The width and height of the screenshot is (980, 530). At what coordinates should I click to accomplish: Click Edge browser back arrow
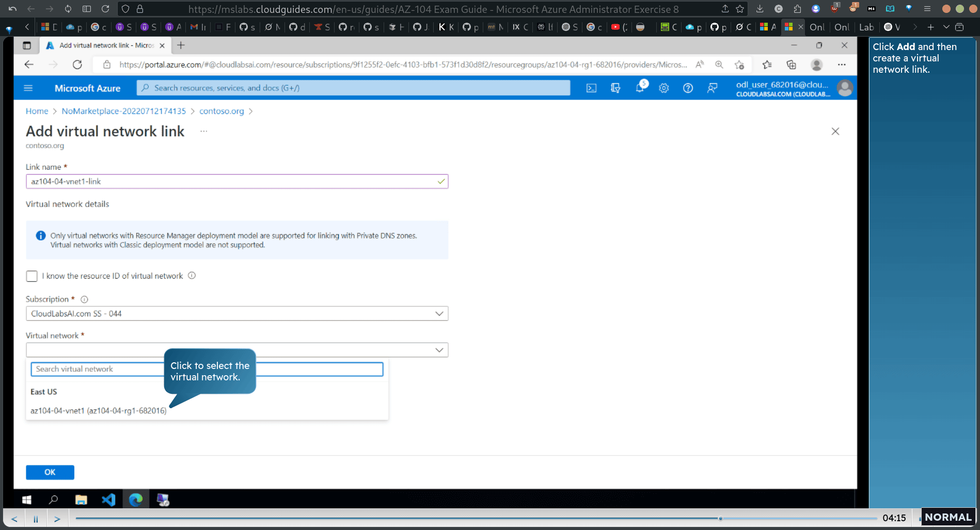coord(29,65)
